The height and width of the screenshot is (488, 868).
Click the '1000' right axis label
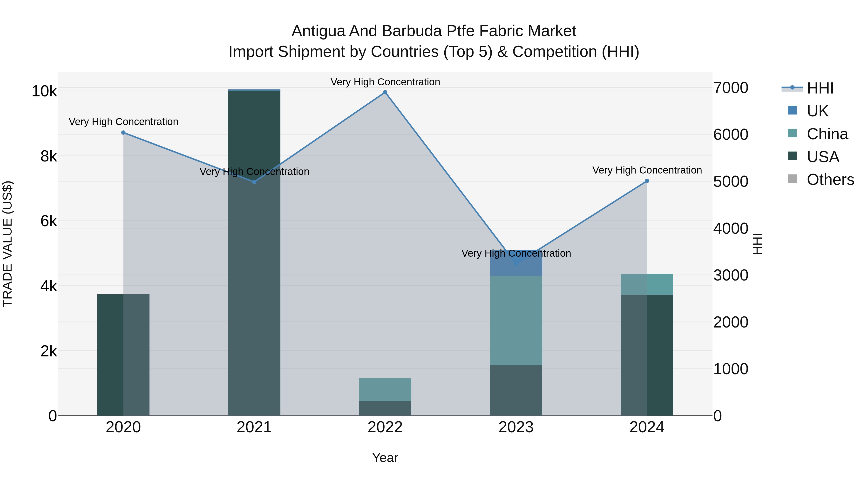(731, 369)
